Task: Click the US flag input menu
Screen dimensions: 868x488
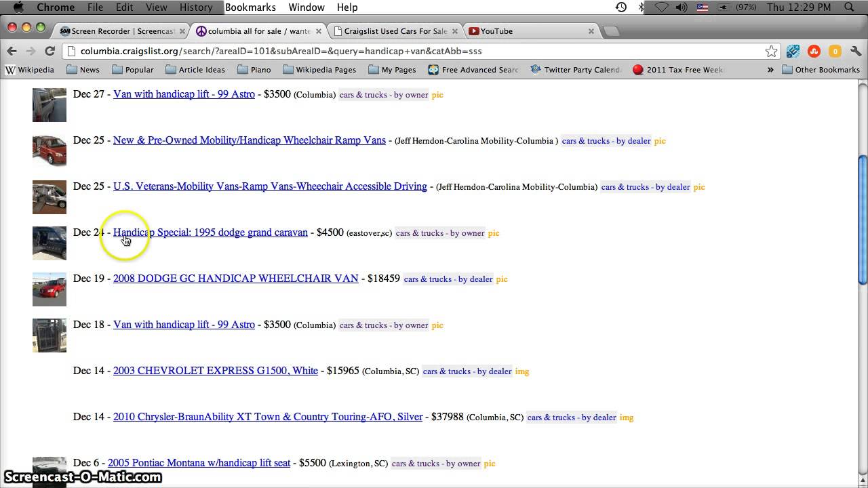Action: pos(703,7)
